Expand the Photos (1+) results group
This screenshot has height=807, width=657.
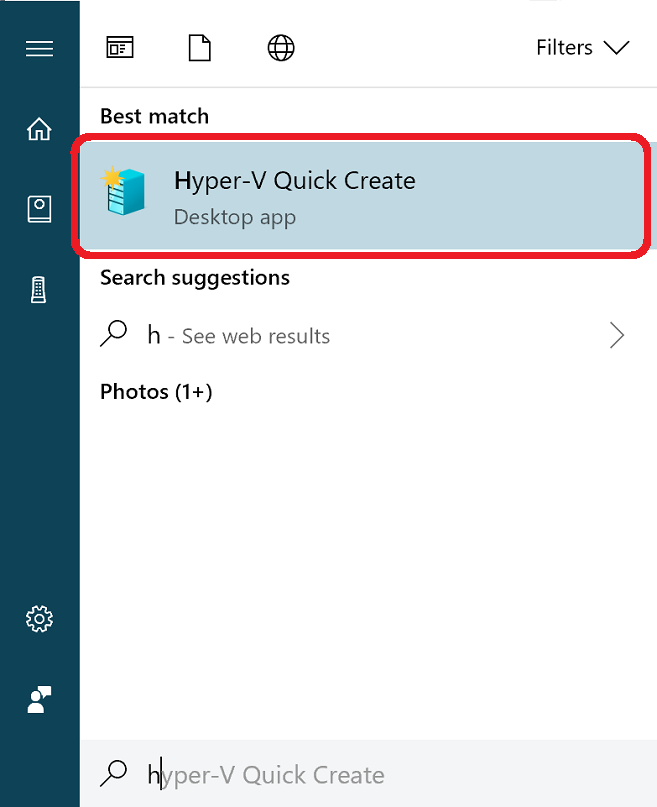click(156, 392)
